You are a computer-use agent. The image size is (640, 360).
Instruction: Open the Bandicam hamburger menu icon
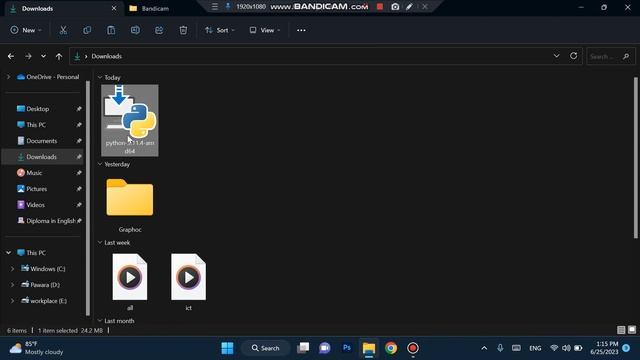click(x=215, y=7)
